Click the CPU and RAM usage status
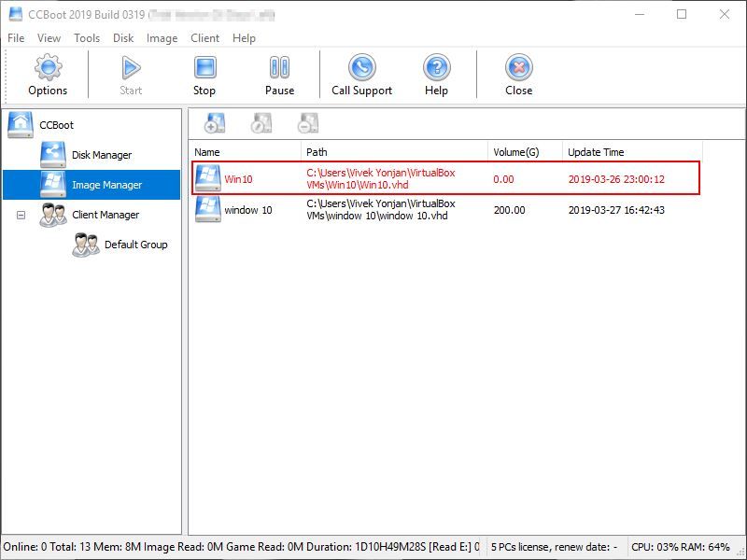The width and height of the screenshot is (747, 560). [681, 547]
